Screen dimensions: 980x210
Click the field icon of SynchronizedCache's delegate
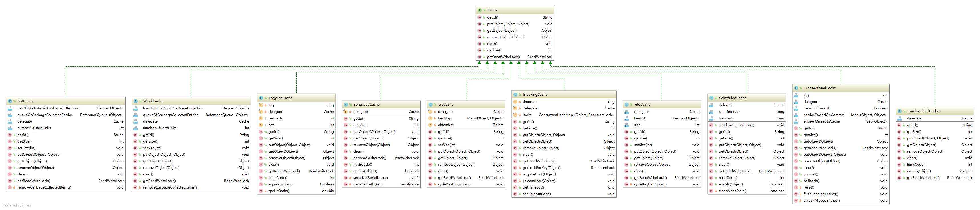click(899, 118)
